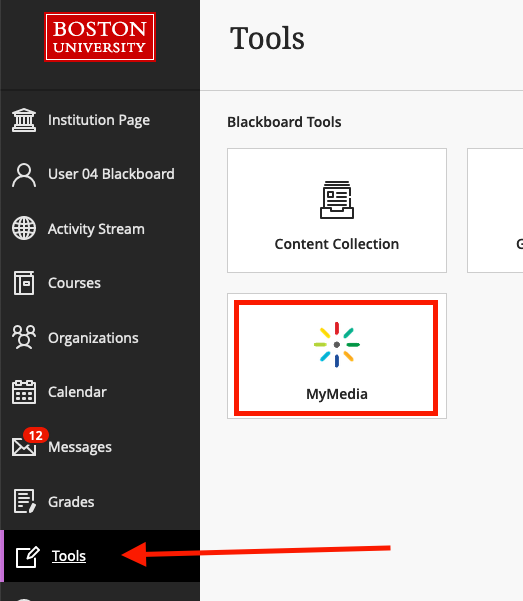Screen dimensions: 523x601
Task: Click the Grades sheet icon
Action: tap(25, 501)
